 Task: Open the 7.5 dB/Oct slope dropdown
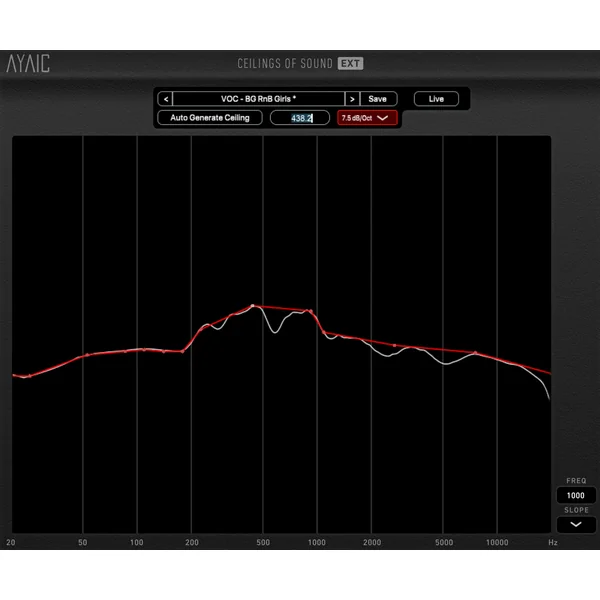pyautogui.click(x=367, y=118)
